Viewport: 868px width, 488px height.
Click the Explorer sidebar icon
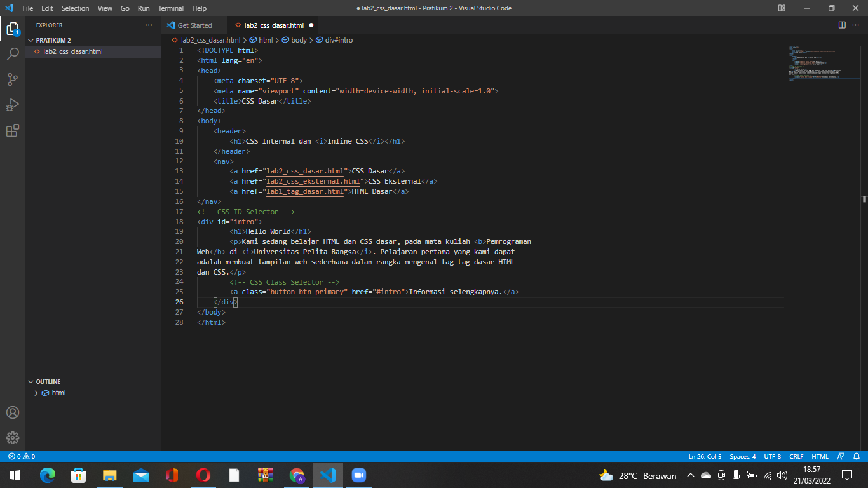[x=13, y=29]
